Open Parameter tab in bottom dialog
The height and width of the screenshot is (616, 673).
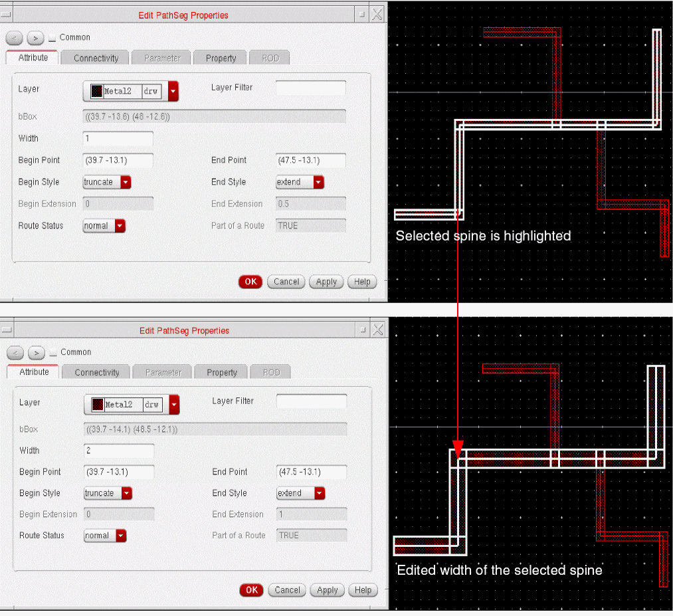[x=163, y=372]
